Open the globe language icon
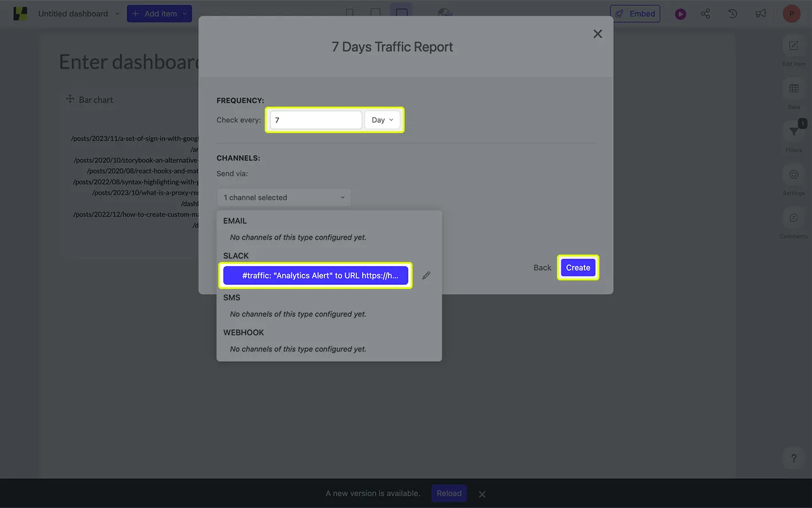The height and width of the screenshot is (508, 812). [x=445, y=13]
